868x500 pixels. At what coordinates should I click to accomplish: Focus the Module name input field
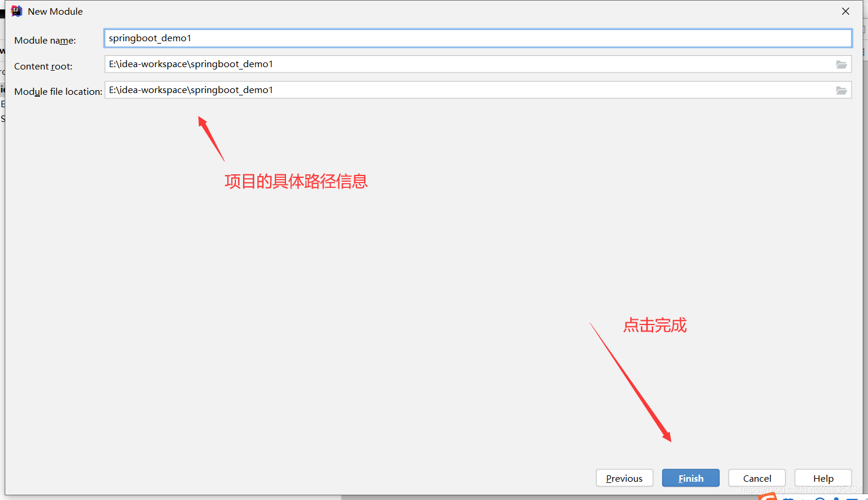point(478,38)
